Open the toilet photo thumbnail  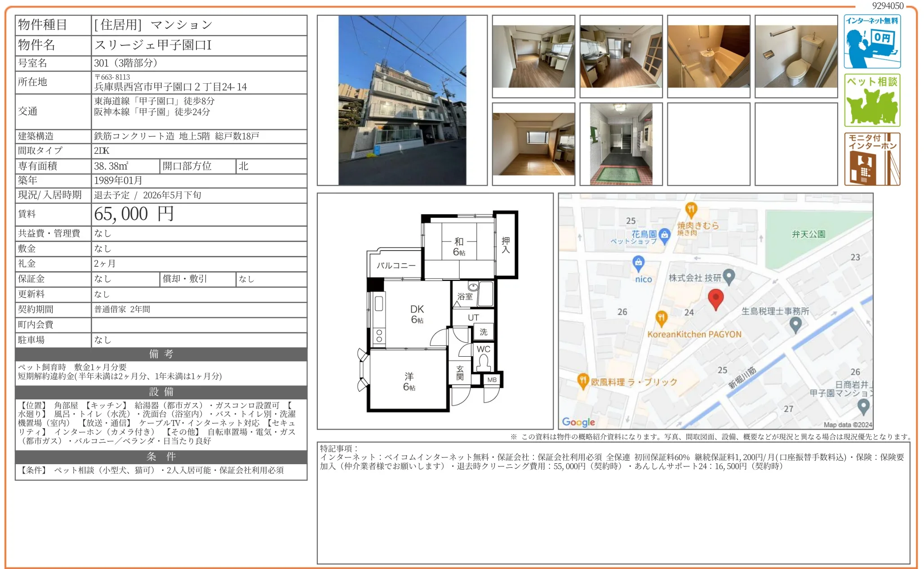coord(796,56)
